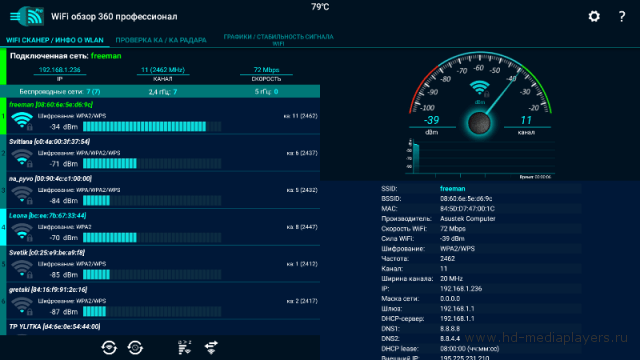
Task: Click the 2,4 ГГц: 7 filter
Action: tap(163, 92)
